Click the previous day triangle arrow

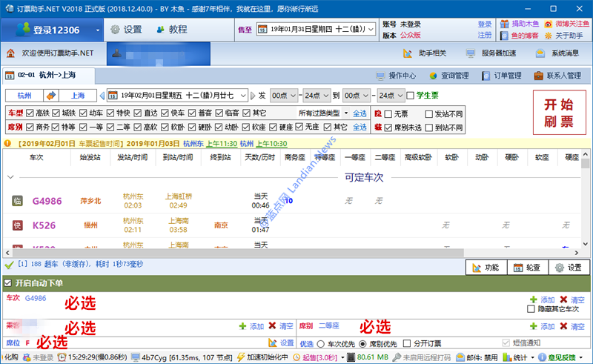102,96
